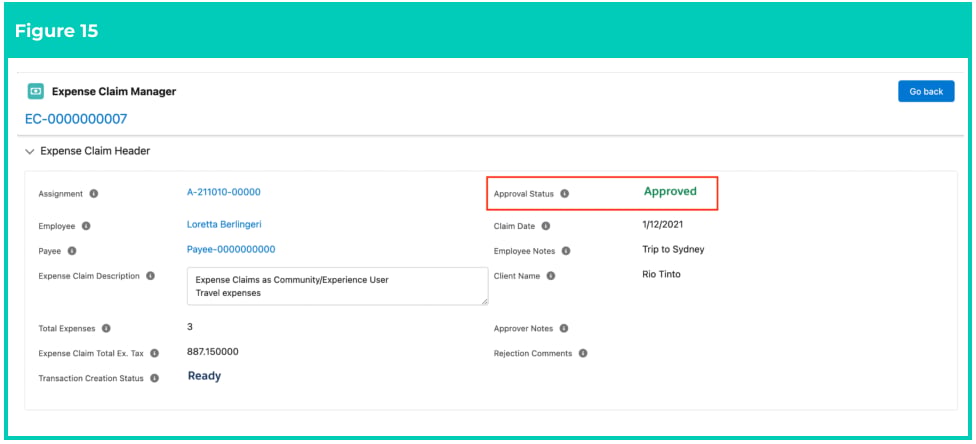Viewport: 976px width, 444px height.
Task: Open employee link Loretta Berlingeri
Action: pyautogui.click(x=224, y=224)
